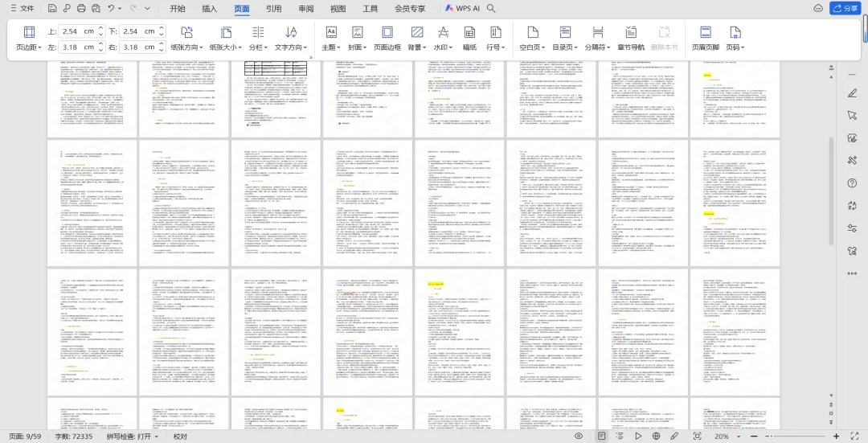Image resolution: width=868 pixels, height=443 pixels.
Task: Click the left margin 左 input field
Action: [x=77, y=47]
